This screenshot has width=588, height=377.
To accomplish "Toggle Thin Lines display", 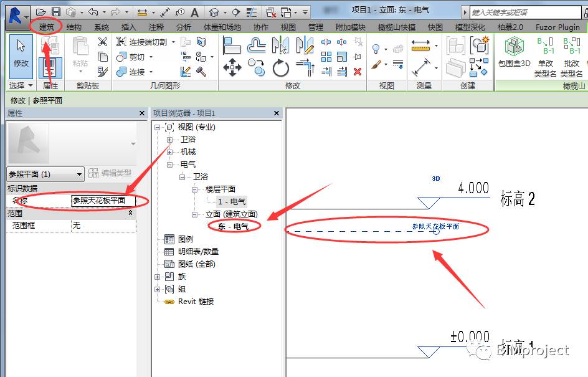I will point(251,12).
